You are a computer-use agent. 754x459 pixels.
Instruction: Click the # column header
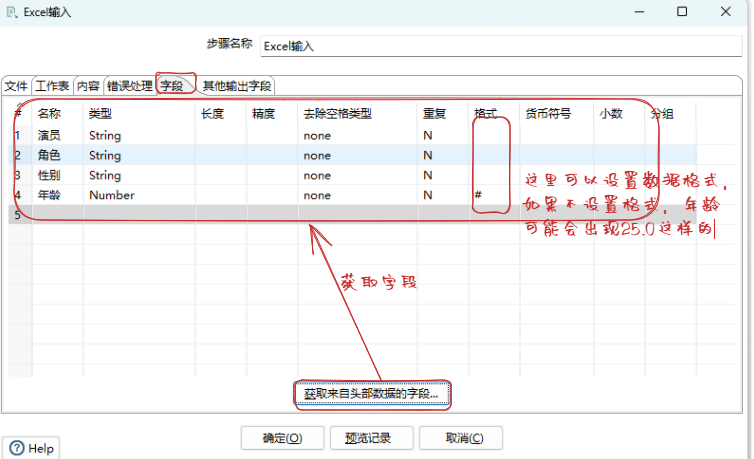[20, 114]
